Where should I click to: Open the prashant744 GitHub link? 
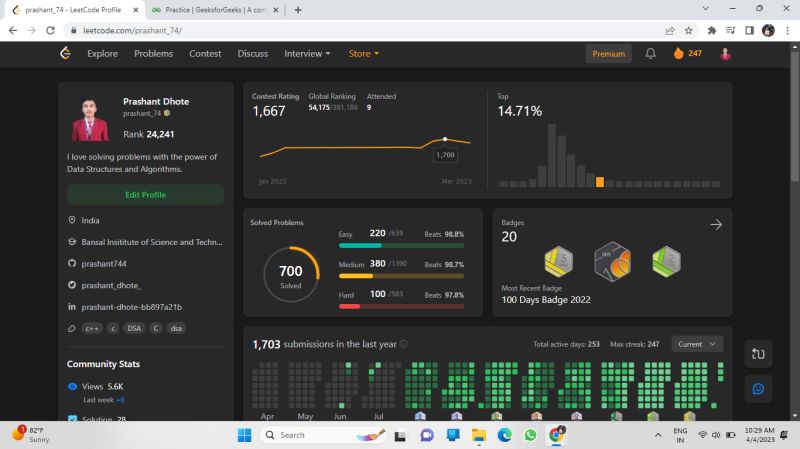(104, 264)
